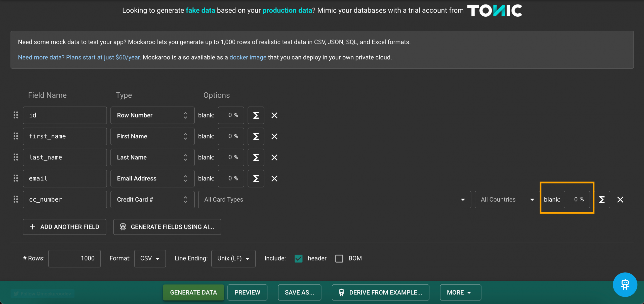644x304 pixels.
Task: Enable the BOM checkbox
Action: coord(339,258)
